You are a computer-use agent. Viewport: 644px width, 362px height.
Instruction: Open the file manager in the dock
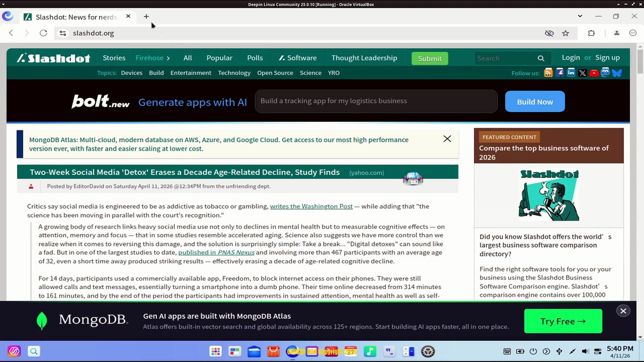click(254, 351)
